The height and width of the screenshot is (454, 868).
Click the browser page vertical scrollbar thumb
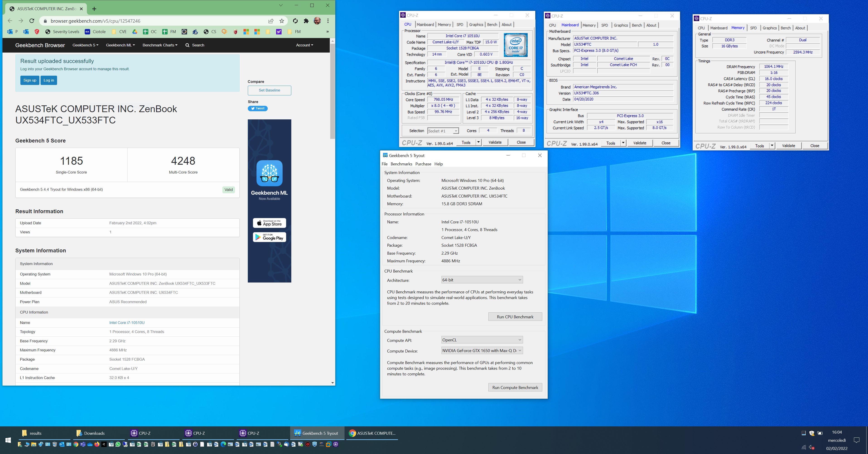333,91
